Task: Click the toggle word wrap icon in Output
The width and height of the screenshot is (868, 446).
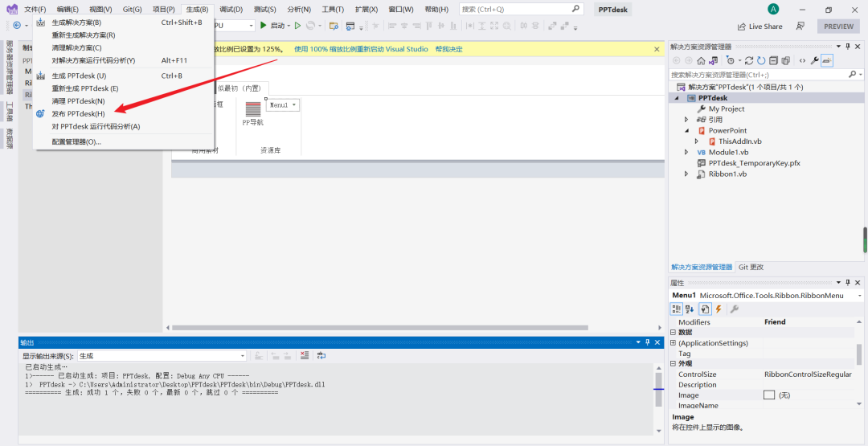Action: tap(321, 356)
